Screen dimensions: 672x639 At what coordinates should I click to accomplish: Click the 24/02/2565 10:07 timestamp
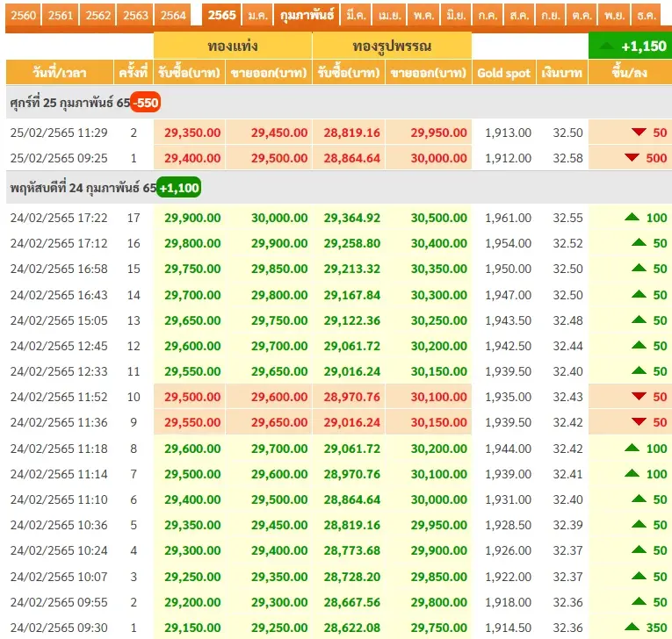(59, 577)
